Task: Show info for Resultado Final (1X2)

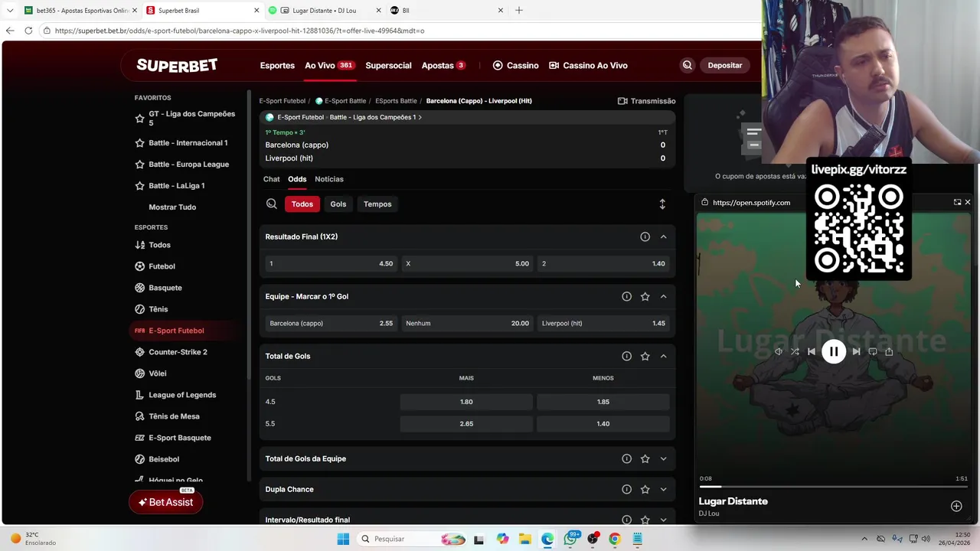Action: coord(645,236)
